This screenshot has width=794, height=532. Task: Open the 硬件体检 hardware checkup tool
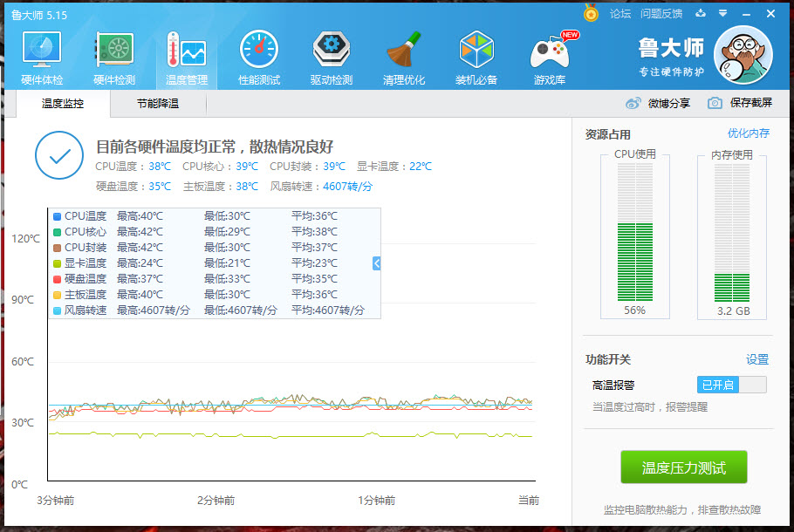pyautogui.click(x=40, y=57)
